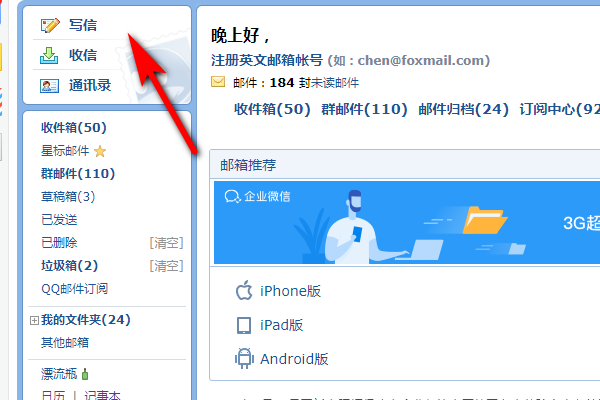Click 清空 next to 已删除
Image resolution: width=600 pixels, height=400 pixels.
point(166,243)
